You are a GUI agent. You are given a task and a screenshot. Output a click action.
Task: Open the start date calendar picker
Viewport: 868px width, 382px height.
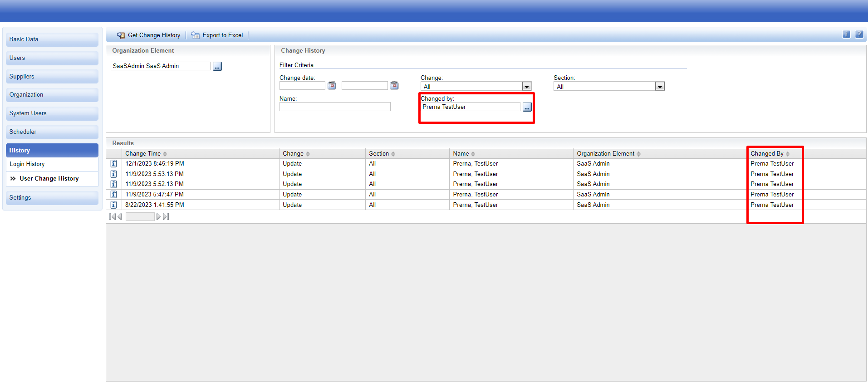click(x=332, y=86)
